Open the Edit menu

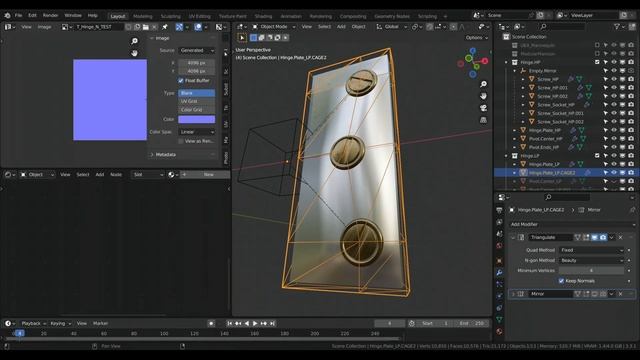coord(32,16)
